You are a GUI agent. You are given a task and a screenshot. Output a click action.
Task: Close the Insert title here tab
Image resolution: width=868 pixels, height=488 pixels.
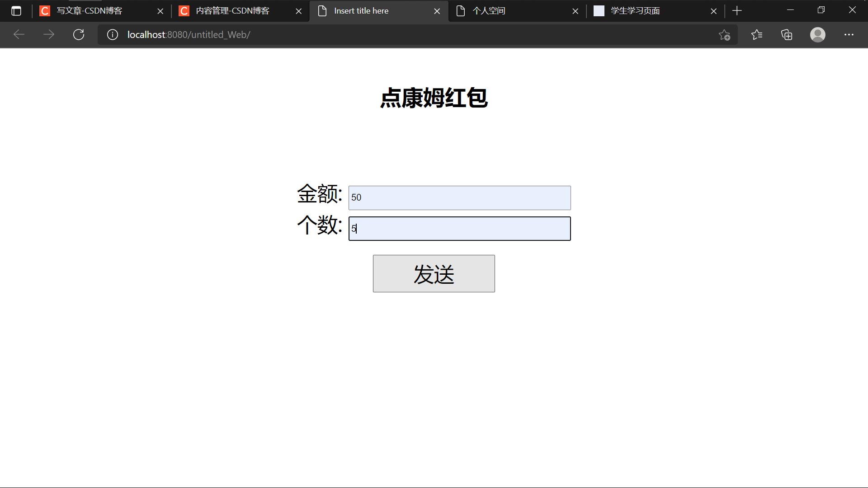point(437,11)
